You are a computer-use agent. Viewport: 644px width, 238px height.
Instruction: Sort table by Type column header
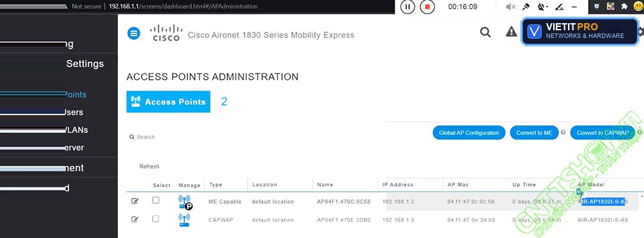coord(216,185)
